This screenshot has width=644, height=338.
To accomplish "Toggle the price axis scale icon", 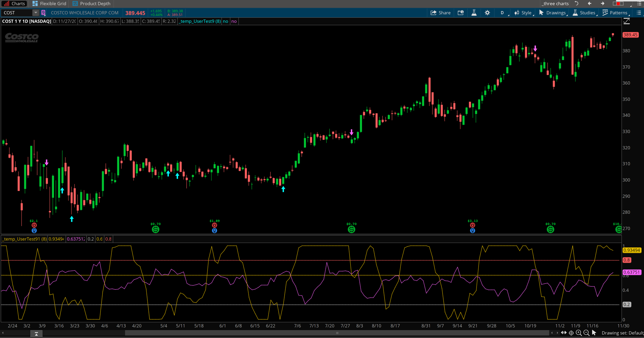I will [627, 21].
